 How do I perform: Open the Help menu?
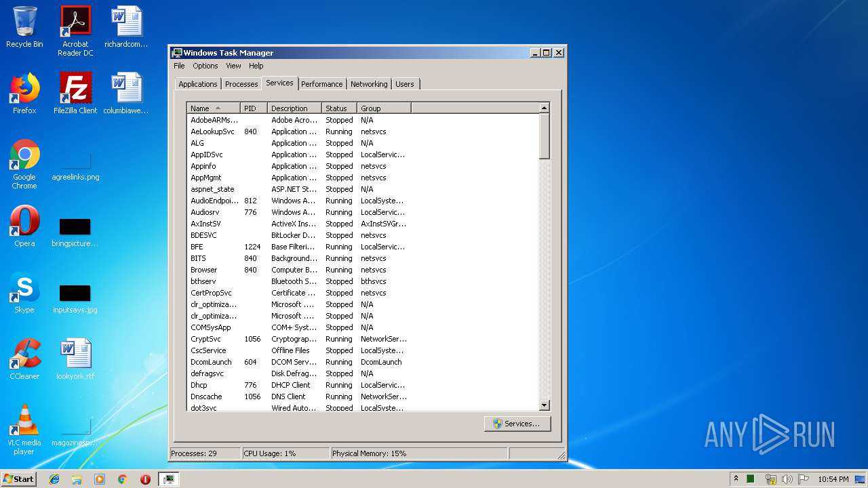(x=256, y=66)
